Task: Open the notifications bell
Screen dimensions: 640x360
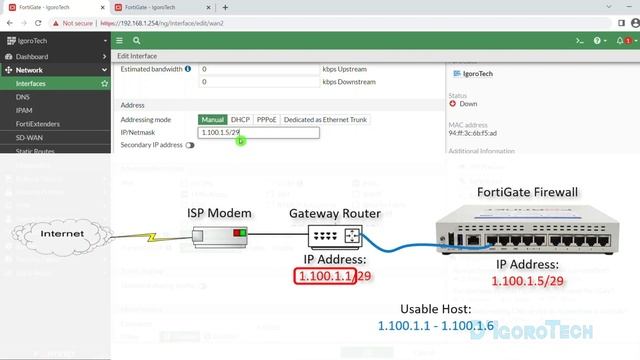Action: pyautogui.click(x=620, y=40)
